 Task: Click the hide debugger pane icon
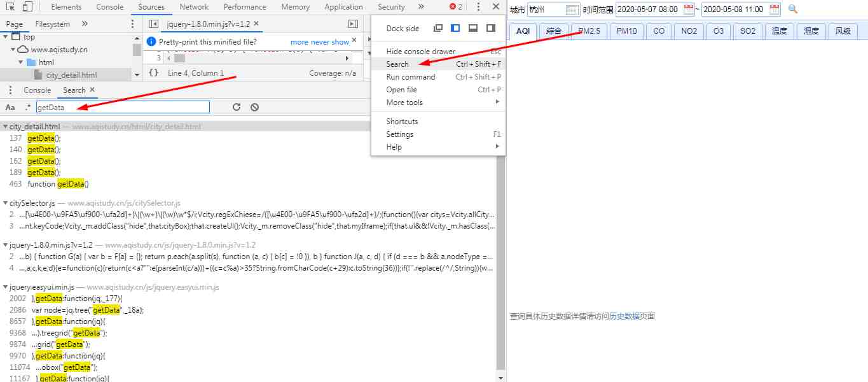(353, 24)
